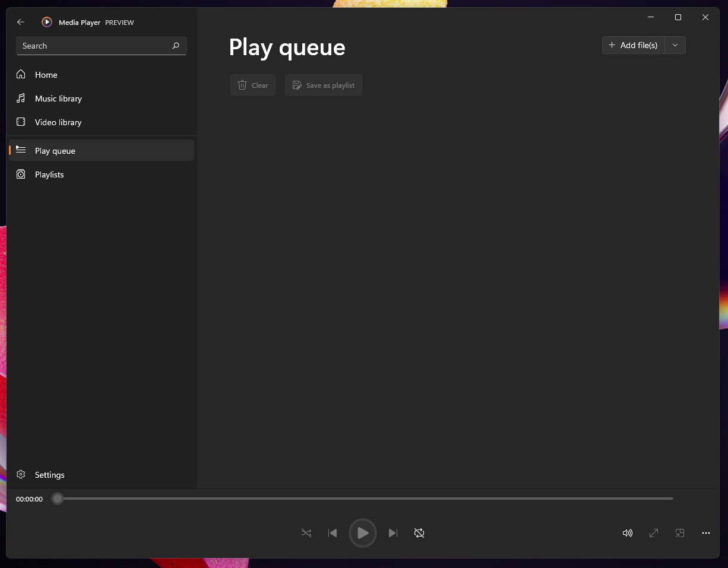
Task: Click the Media Player logo icon
Action: pos(47,22)
